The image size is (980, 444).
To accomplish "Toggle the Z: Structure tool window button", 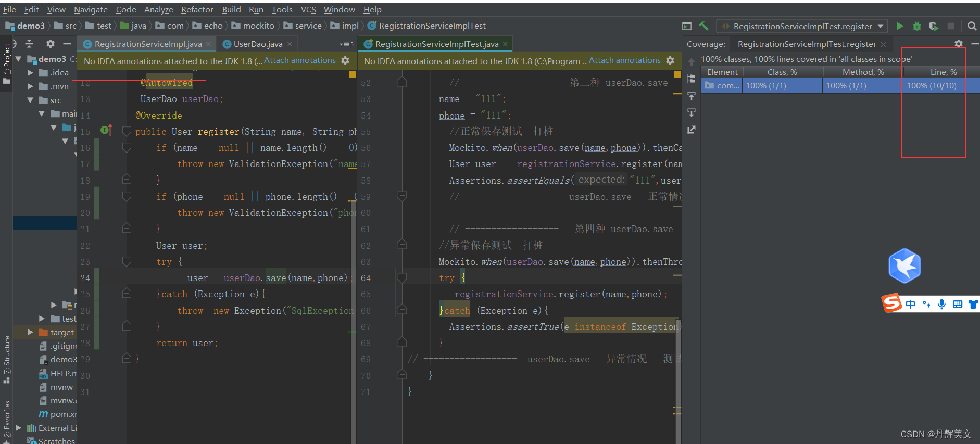I will 7,359.
